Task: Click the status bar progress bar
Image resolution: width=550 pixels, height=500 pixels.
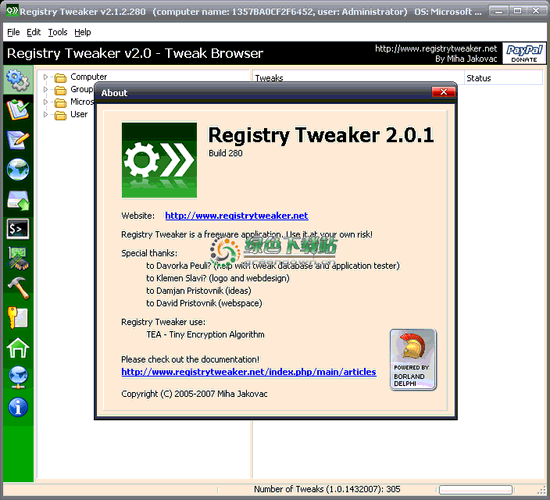Action: pos(476,489)
